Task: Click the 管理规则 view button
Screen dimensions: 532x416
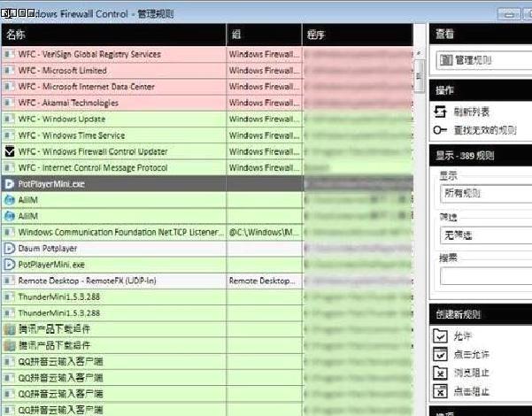Action: click(x=484, y=60)
